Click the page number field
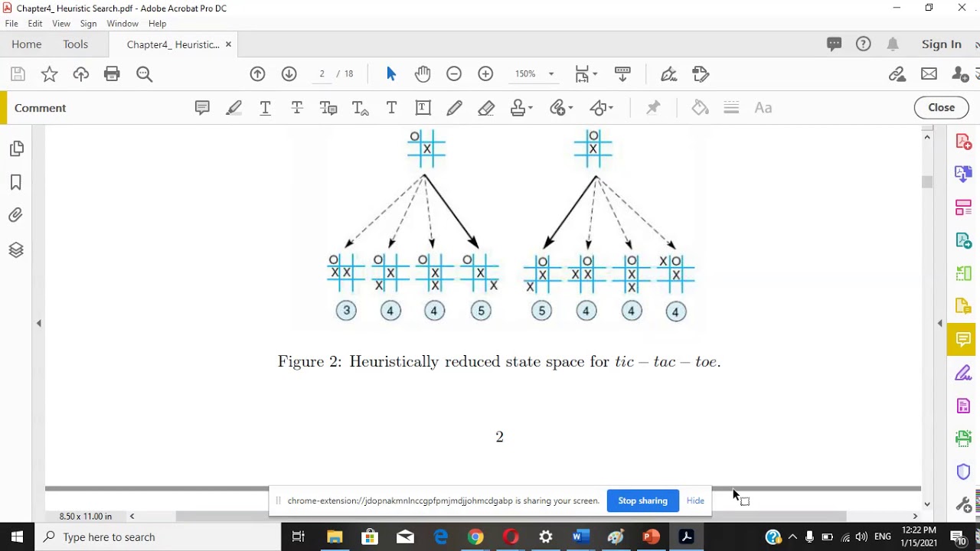The image size is (980, 551). [322, 74]
